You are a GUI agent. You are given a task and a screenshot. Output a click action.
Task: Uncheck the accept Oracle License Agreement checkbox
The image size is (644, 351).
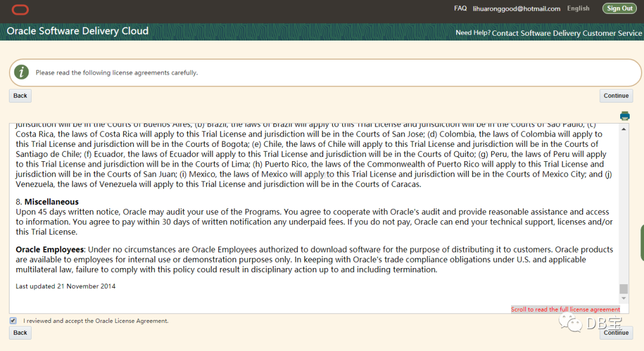13,321
